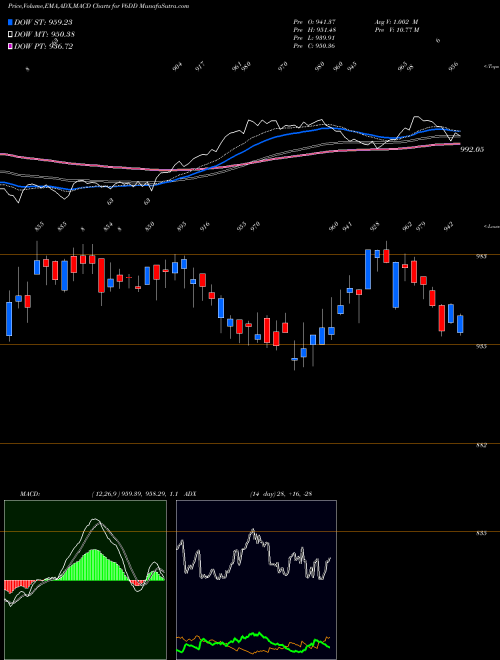Click inside the dark blue ADX panel
Image resolution: width=500 pixels, height=660 pixels.
click(x=256, y=580)
